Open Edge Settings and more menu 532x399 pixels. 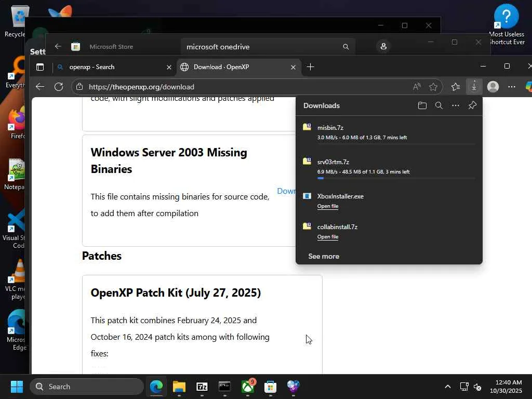[512, 87]
